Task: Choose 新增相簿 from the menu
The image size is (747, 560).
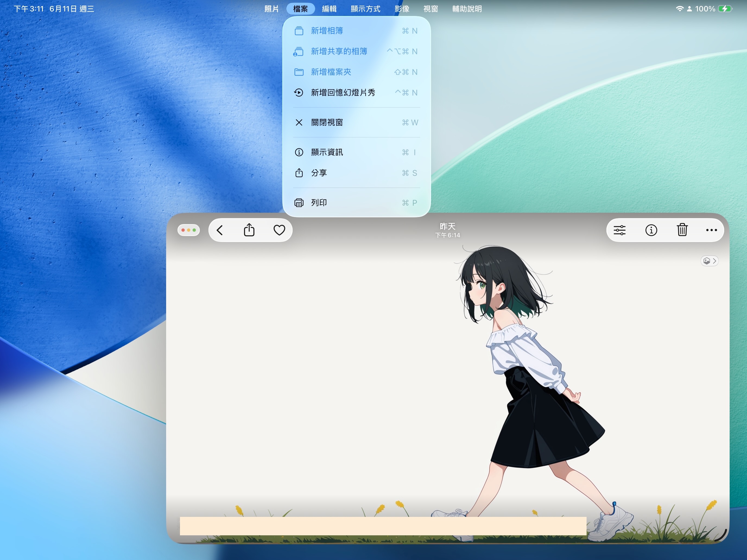Action: (356, 31)
